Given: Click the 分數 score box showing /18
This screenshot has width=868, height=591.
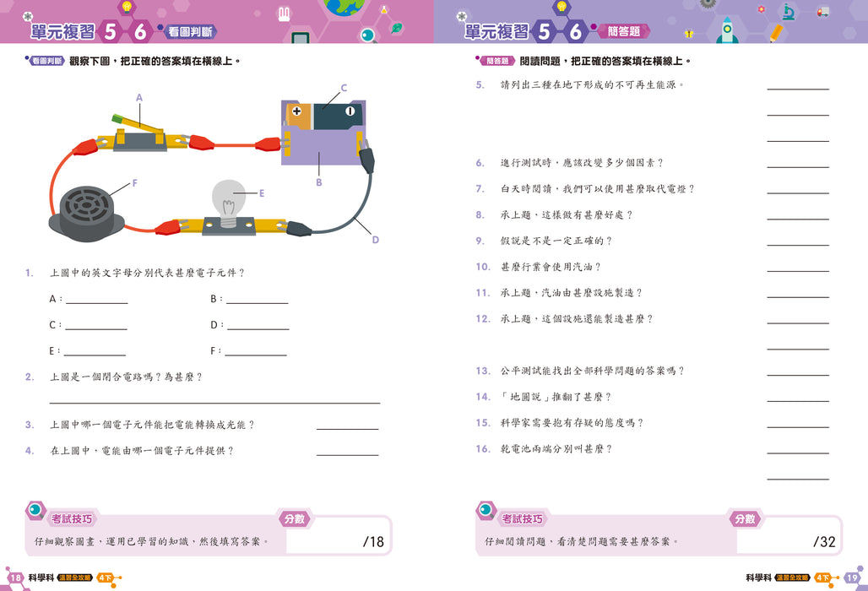Looking at the screenshot, I should pyautogui.click(x=337, y=535).
